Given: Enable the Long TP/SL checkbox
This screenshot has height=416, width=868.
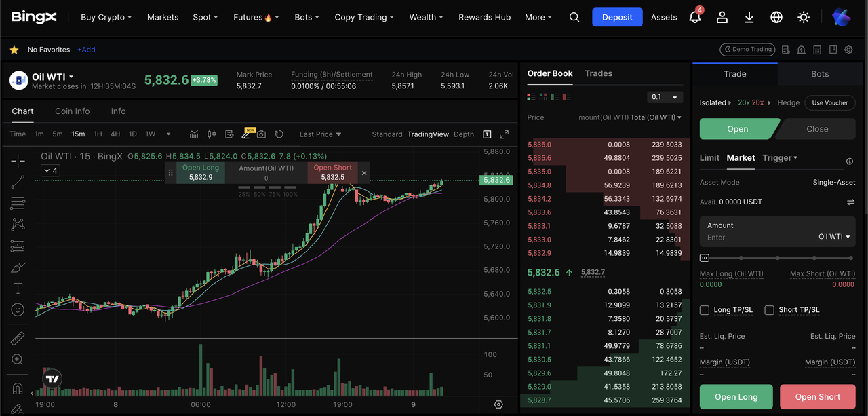Looking at the screenshot, I should tap(705, 310).
